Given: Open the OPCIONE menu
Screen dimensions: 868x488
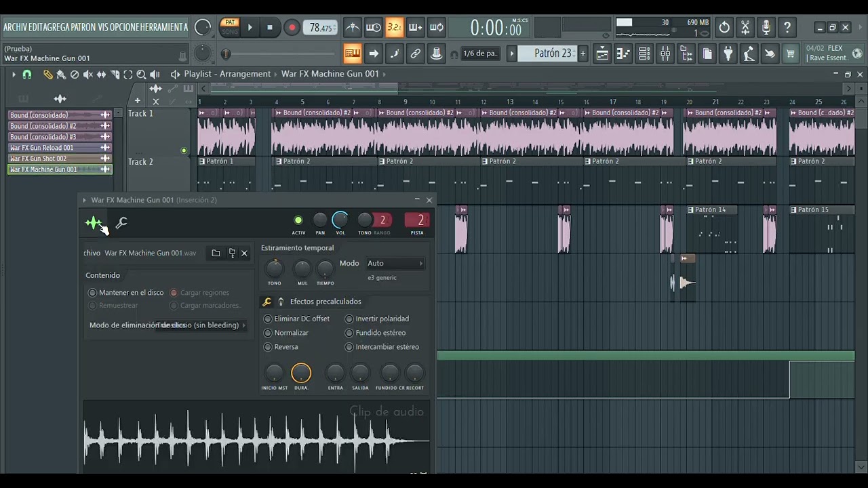Looking at the screenshot, I should coord(125,28).
